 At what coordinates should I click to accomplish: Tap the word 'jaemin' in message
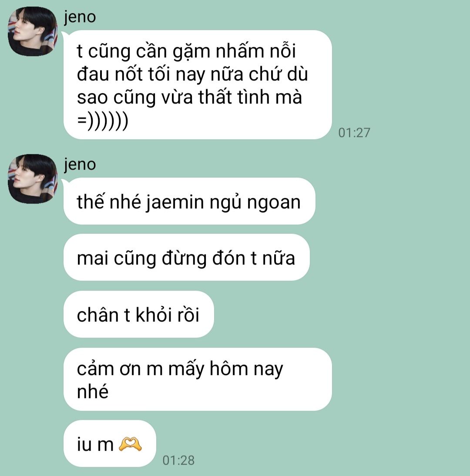pos(175,202)
